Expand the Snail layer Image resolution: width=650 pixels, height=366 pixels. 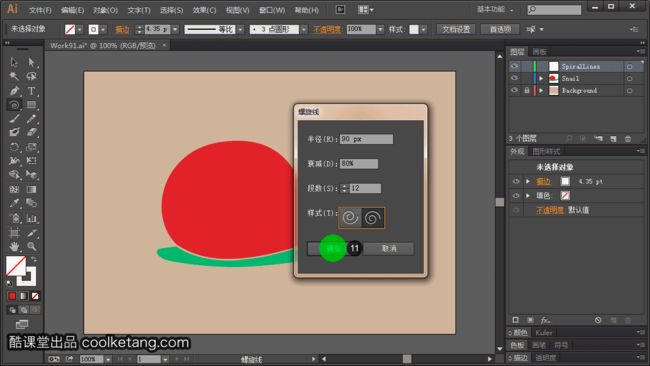(541, 78)
